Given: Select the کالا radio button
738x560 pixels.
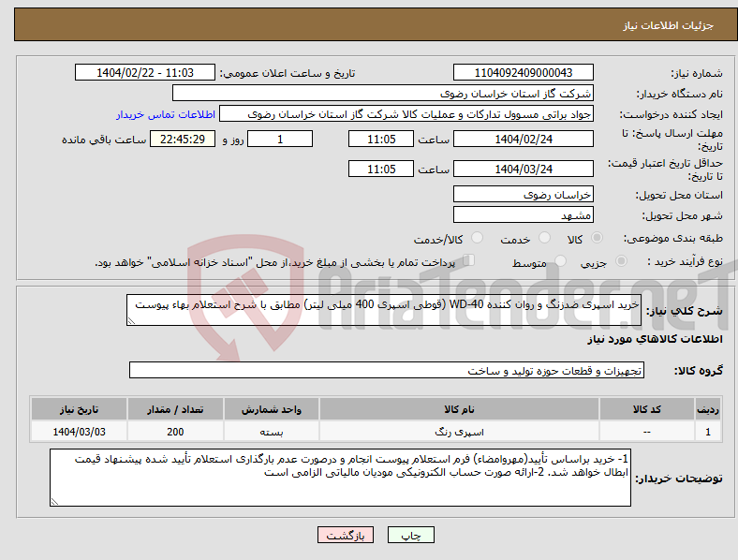Looking at the screenshot, I should click(597, 238).
